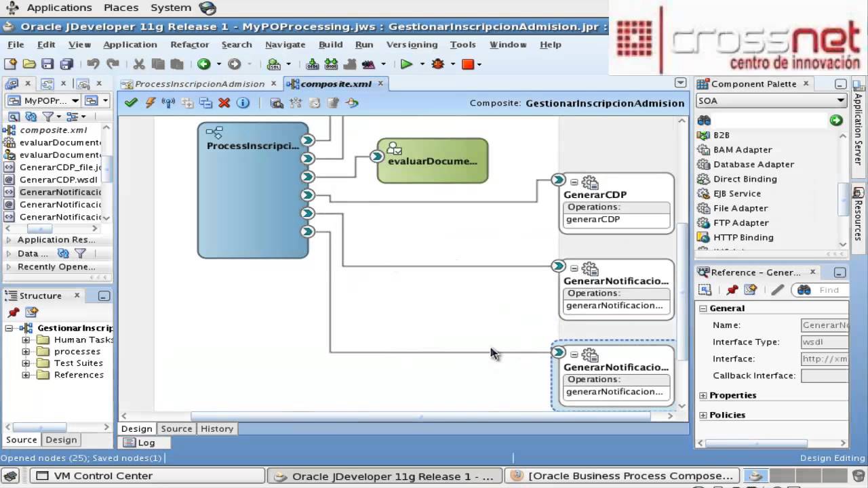Click the red pin icon in Structure panel
This screenshot has height=488, width=868.
(14, 312)
